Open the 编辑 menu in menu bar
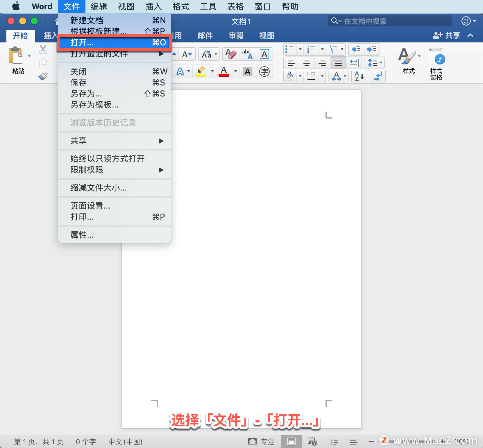483x448 pixels. 99,6
